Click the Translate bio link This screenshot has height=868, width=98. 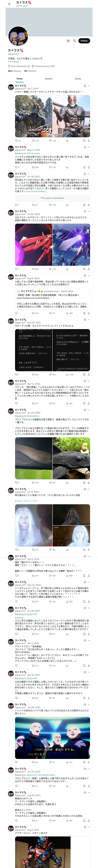coord(14,62)
